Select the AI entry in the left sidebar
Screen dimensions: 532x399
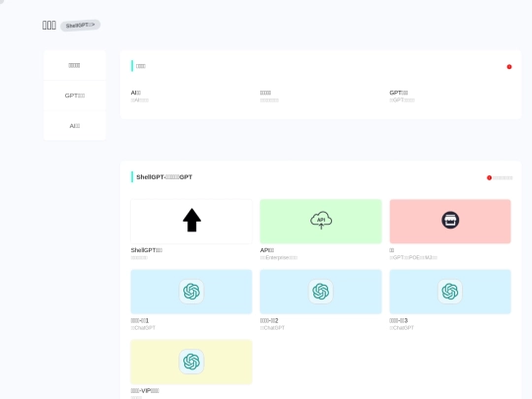coord(75,126)
